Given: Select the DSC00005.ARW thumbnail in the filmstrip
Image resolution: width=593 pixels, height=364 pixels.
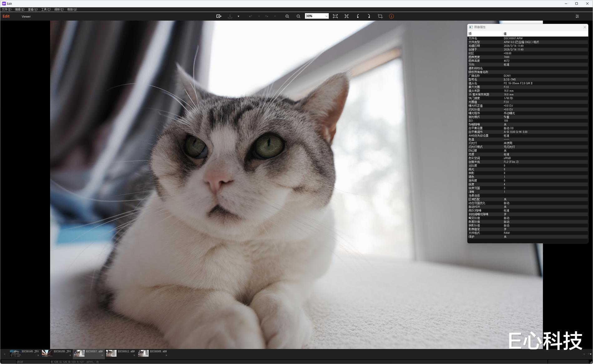Looking at the screenshot, I should tap(143, 353).
